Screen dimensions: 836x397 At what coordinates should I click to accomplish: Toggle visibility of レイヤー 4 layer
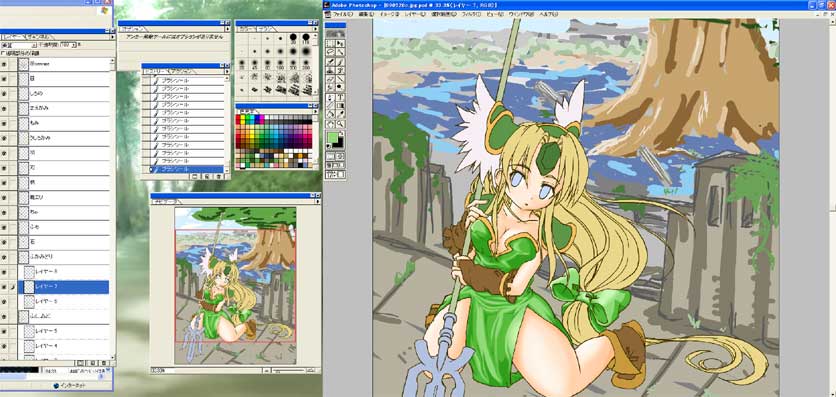4,346
